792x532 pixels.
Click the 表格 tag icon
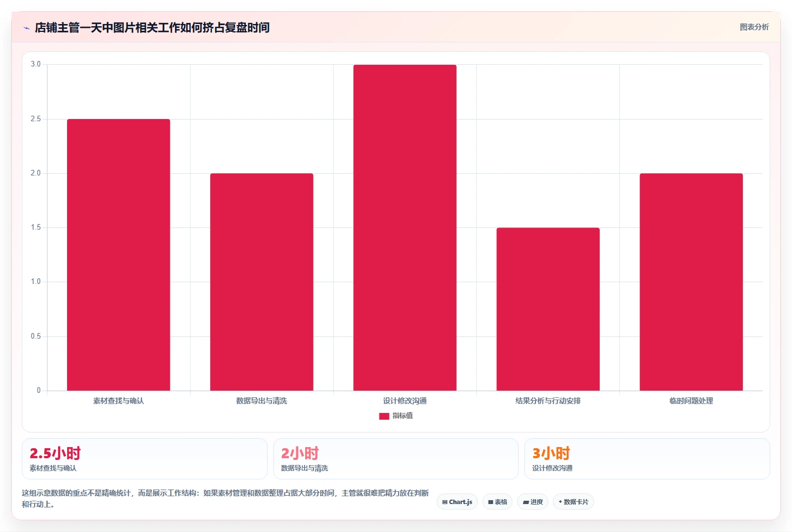(491, 502)
